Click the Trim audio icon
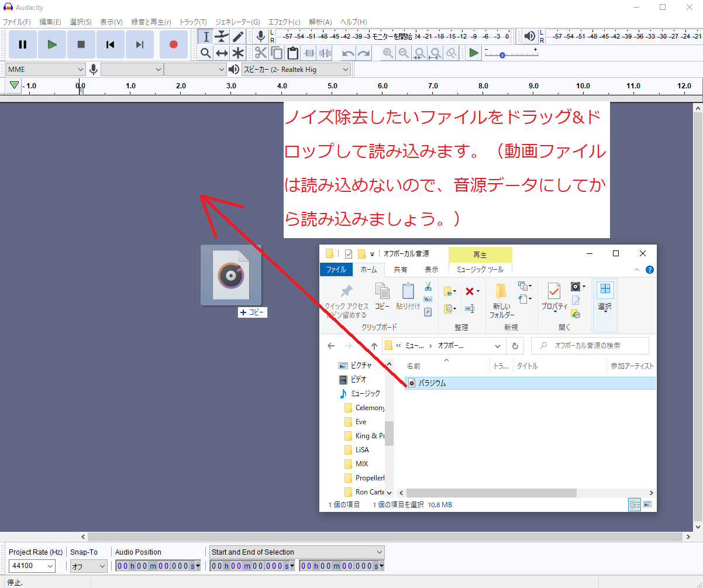Screen dimensions: 703x588 point(309,53)
